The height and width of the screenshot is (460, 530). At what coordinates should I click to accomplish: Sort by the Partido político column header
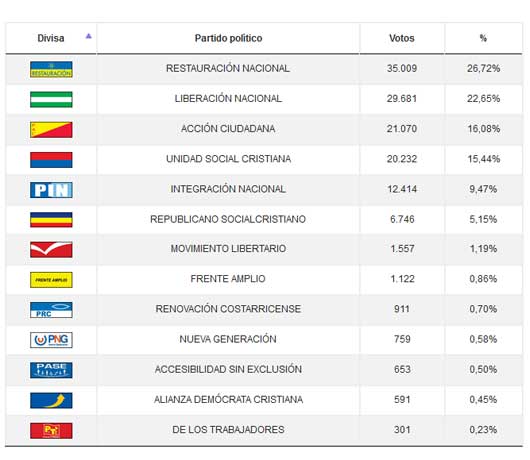tap(228, 38)
